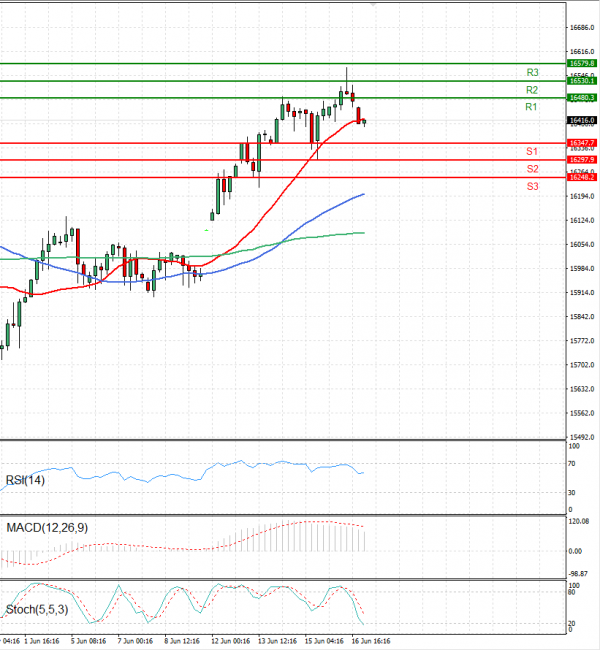Click the 15914.0 price axis value
The image size is (600, 650).
(582, 293)
